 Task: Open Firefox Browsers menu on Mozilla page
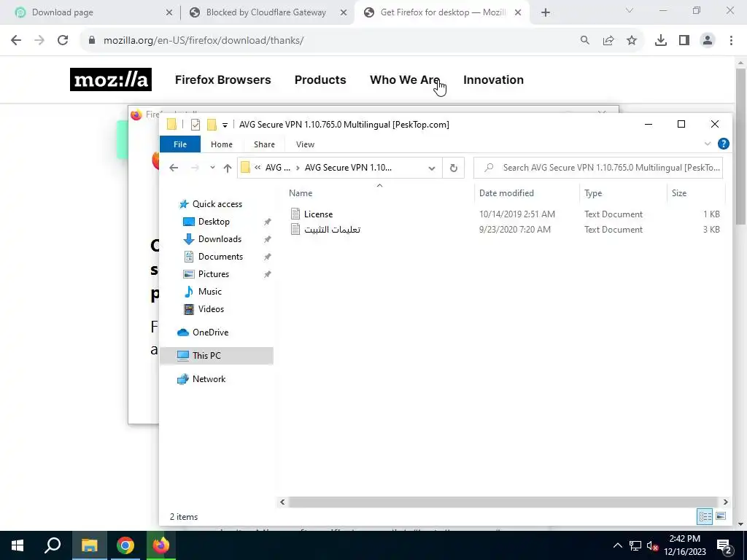[223, 79]
